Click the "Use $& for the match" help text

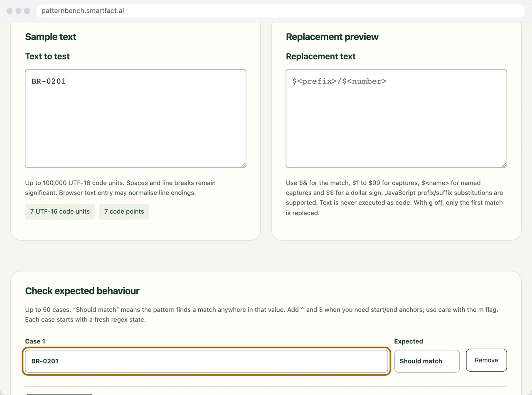coord(395,198)
